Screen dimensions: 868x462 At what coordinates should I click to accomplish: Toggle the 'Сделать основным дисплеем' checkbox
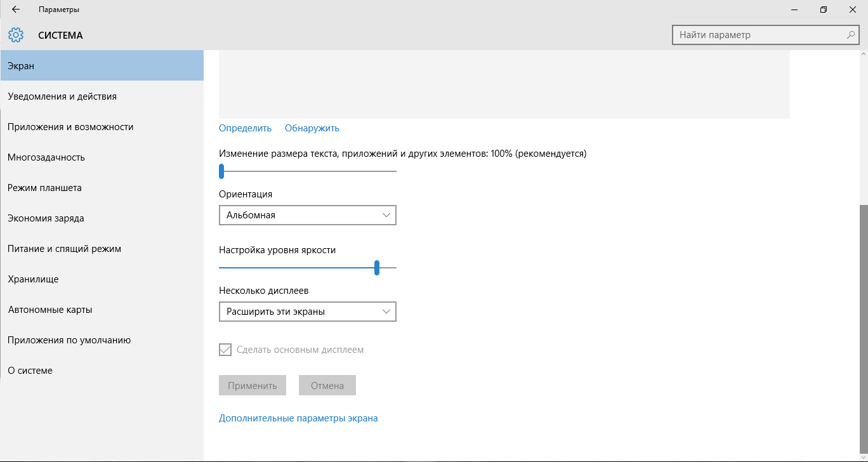click(225, 350)
